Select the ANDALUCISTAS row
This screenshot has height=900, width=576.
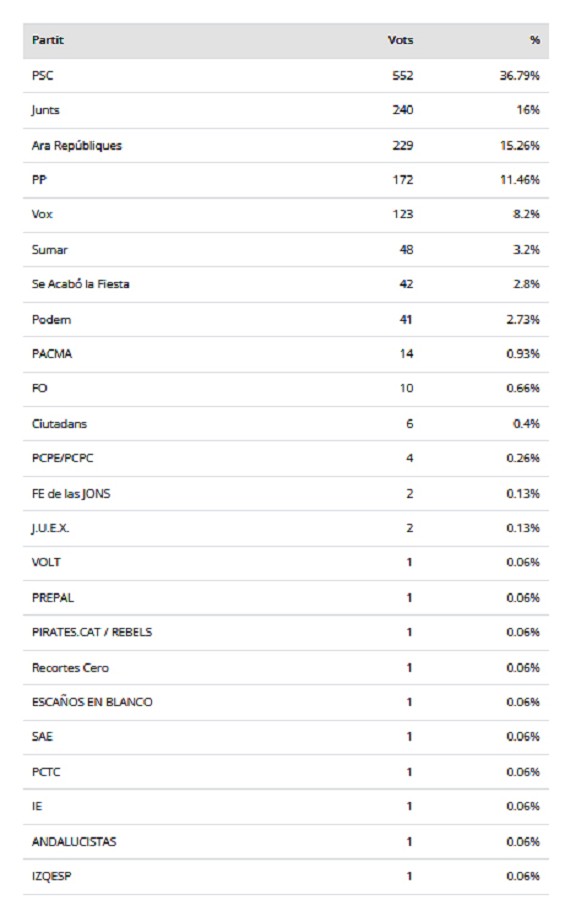tap(286, 842)
